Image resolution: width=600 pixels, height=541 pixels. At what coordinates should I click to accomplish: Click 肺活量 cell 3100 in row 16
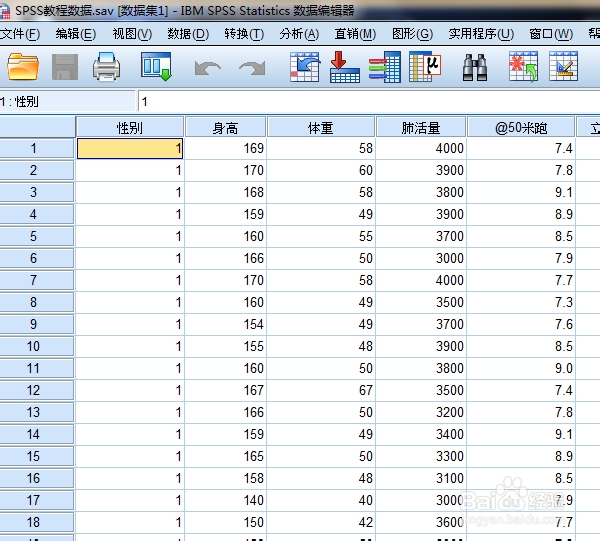(x=421, y=479)
